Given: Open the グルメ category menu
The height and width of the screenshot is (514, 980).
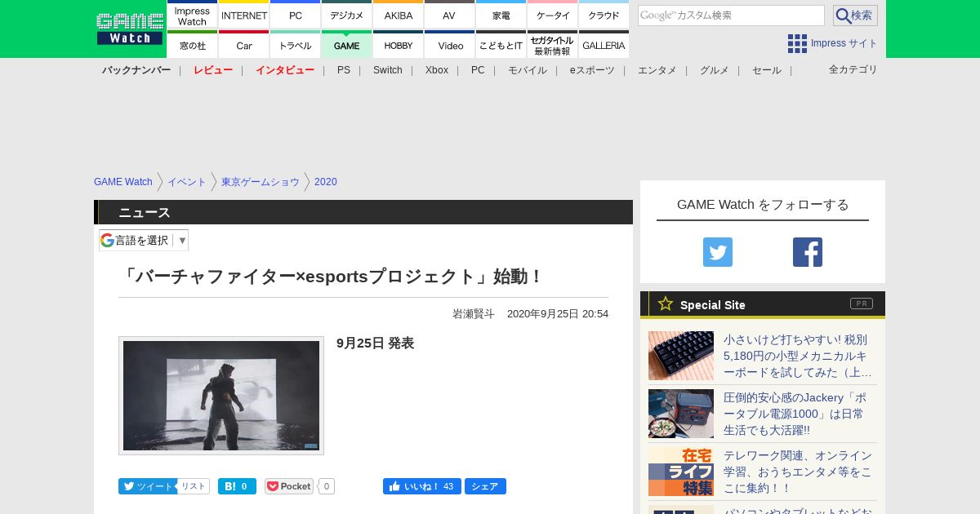Looking at the screenshot, I should 715,70.
